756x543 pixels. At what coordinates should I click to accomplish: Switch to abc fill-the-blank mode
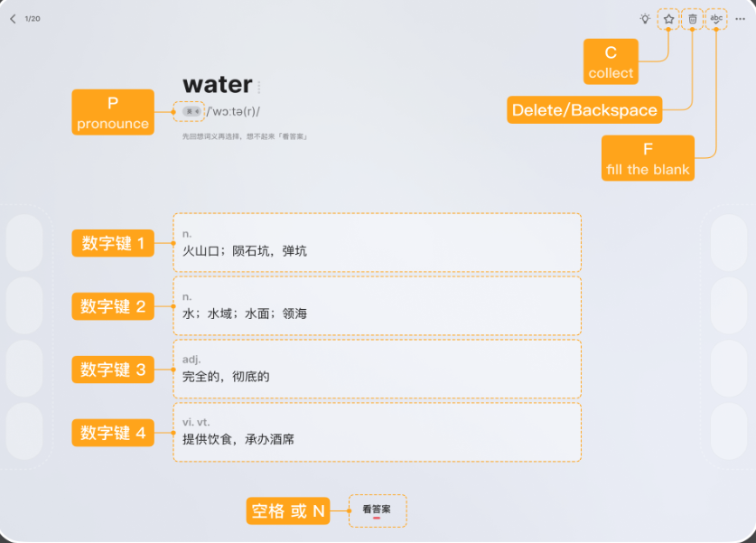tap(716, 19)
